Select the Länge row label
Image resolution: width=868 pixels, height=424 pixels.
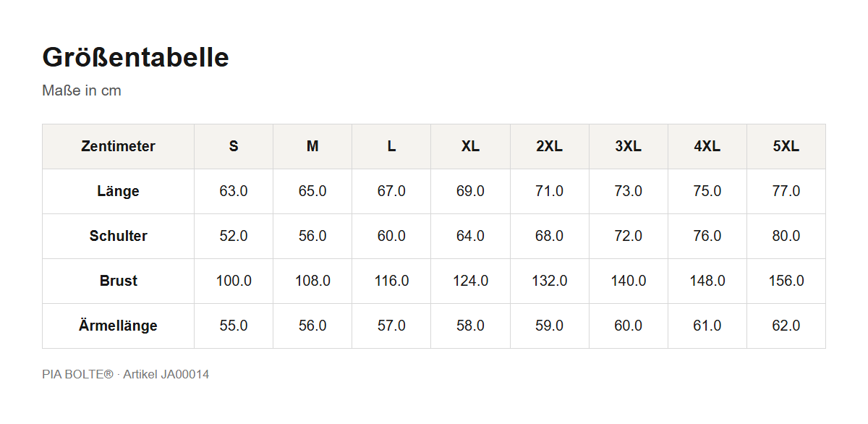pyautogui.click(x=118, y=191)
